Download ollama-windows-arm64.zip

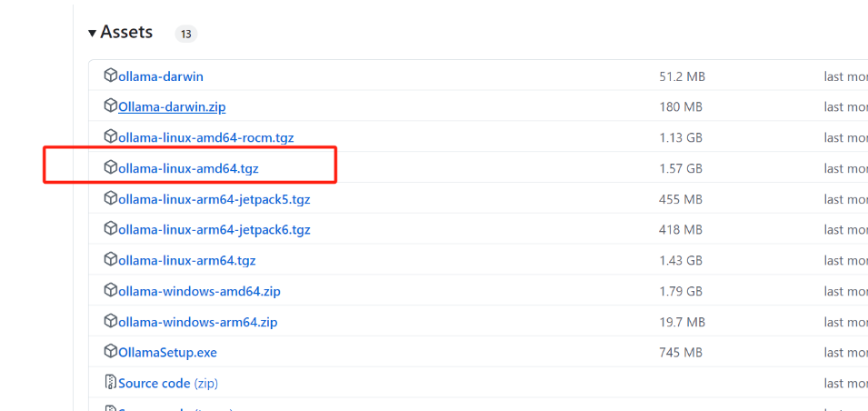pyautogui.click(x=197, y=321)
